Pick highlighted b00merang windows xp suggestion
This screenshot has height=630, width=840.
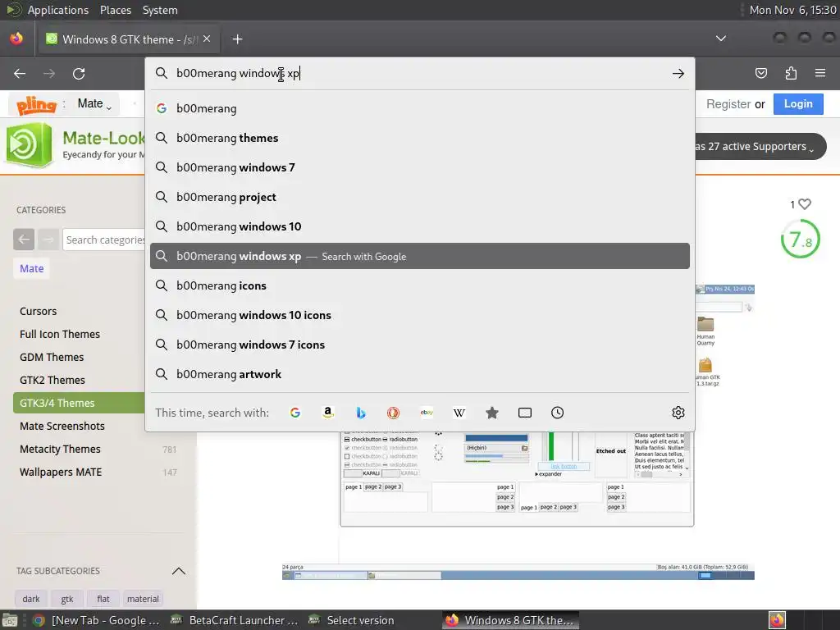click(420, 256)
